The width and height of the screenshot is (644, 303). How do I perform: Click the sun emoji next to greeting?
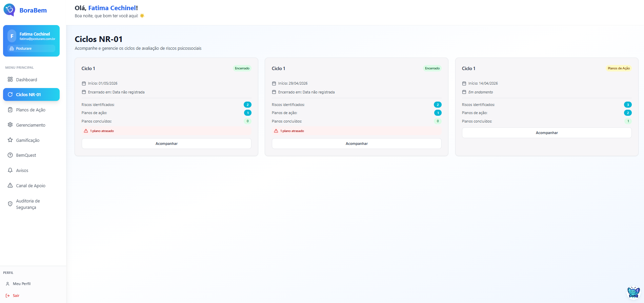(x=142, y=16)
